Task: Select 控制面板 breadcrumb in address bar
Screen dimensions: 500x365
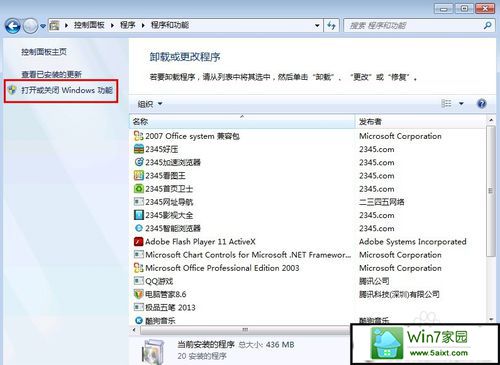Action: click(x=89, y=25)
